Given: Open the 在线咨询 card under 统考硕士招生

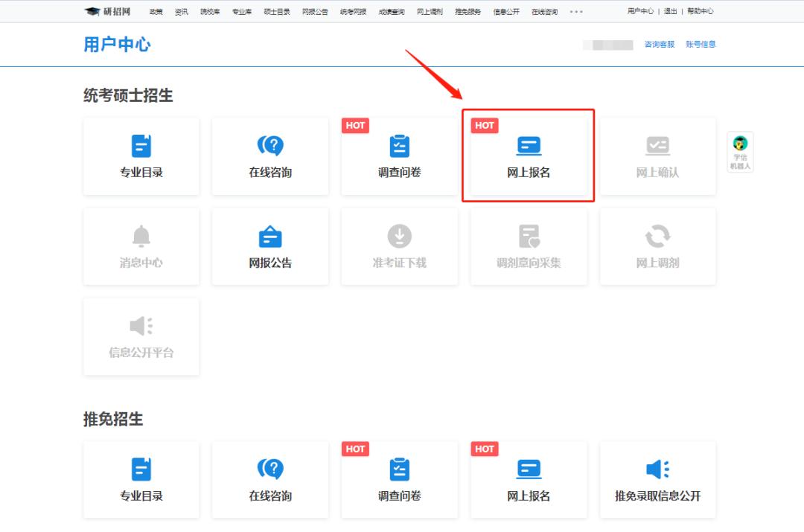Looking at the screenshot, I should tap(269, 156).
